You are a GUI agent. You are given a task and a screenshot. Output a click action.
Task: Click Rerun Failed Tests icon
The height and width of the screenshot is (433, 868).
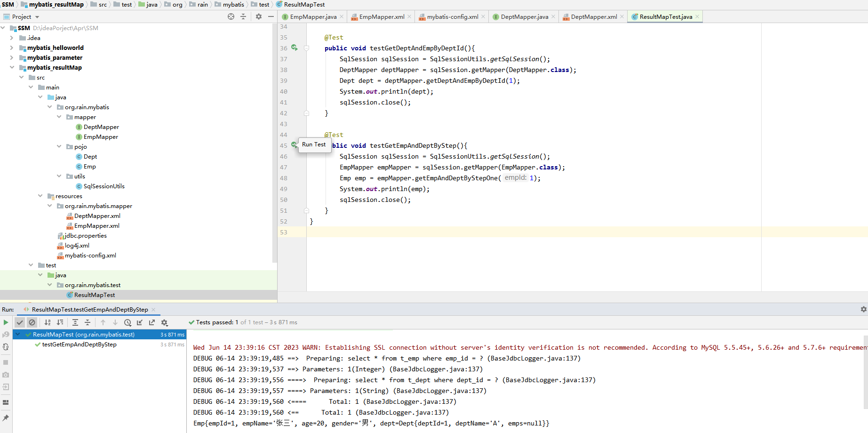pyautogui.click(x=6, y=335)
